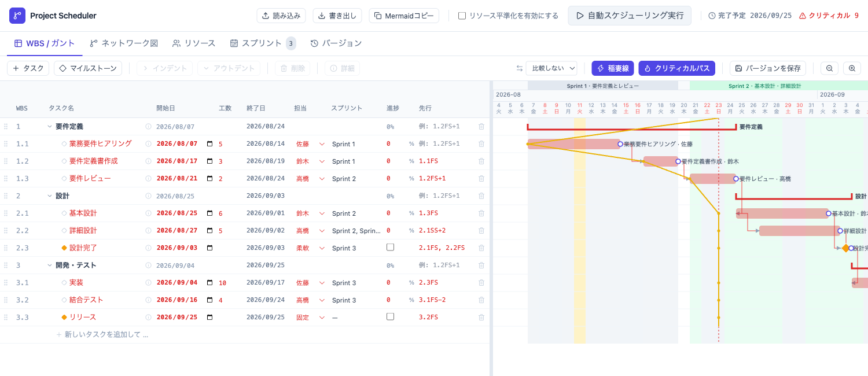Open the 比較しない comparison dropdown

click(551, 68)
